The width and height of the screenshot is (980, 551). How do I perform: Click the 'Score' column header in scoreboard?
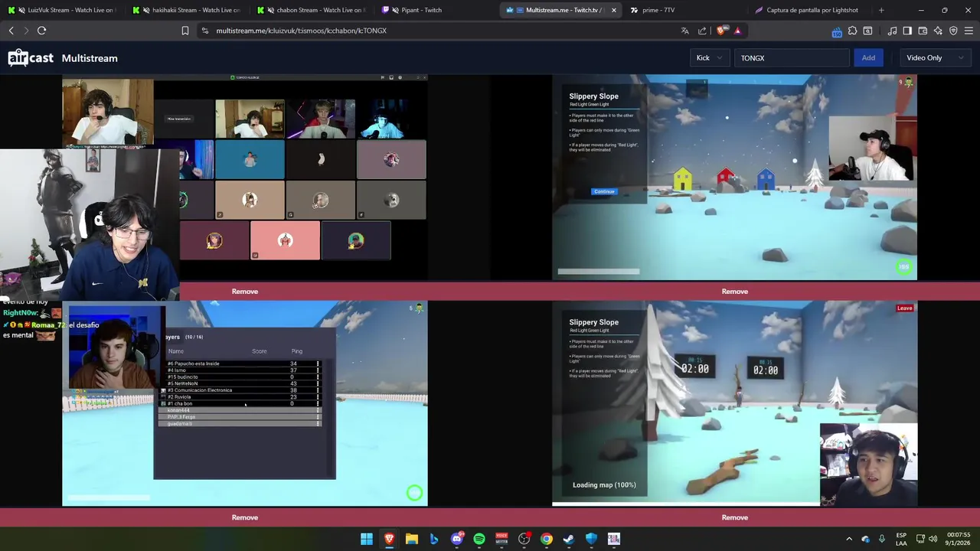pos(260,351)
